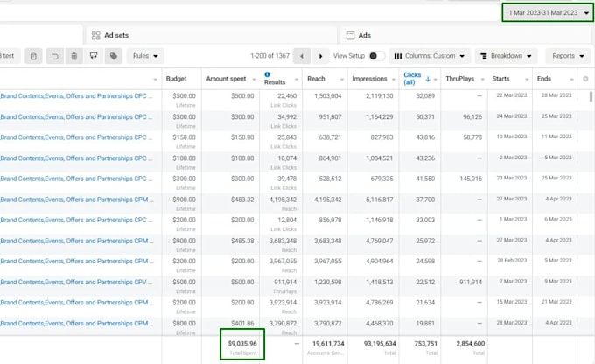
Task: Click the total reach value 19,611,734
Action: coord(328,344)
